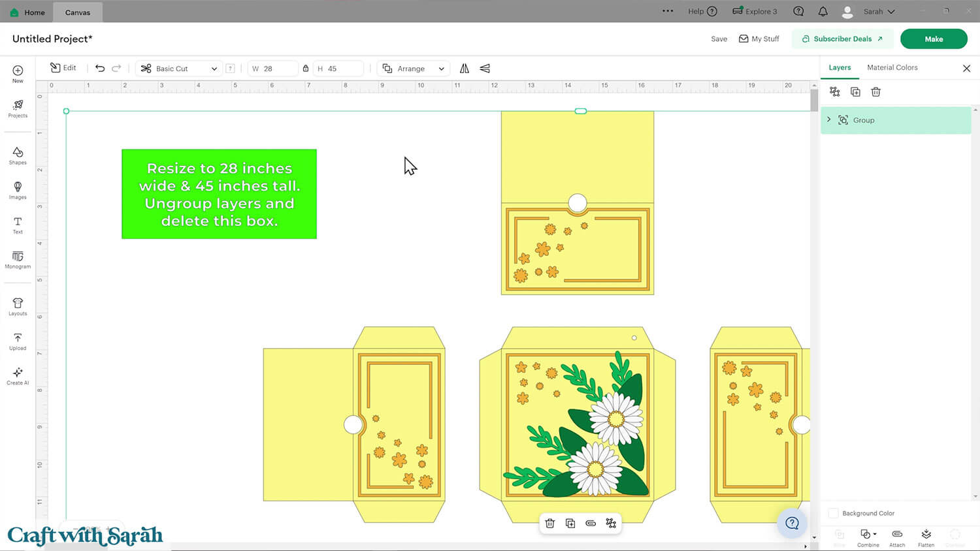Viewport: 980px width, 551px height.
Task: Open the help question mark in the top bar
Action: [x=798, y=11]
